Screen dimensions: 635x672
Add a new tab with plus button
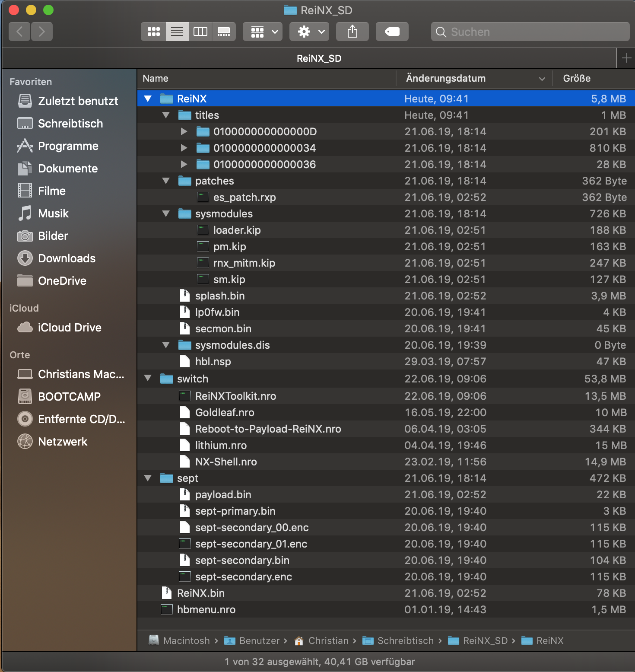[x=626, y=58]
